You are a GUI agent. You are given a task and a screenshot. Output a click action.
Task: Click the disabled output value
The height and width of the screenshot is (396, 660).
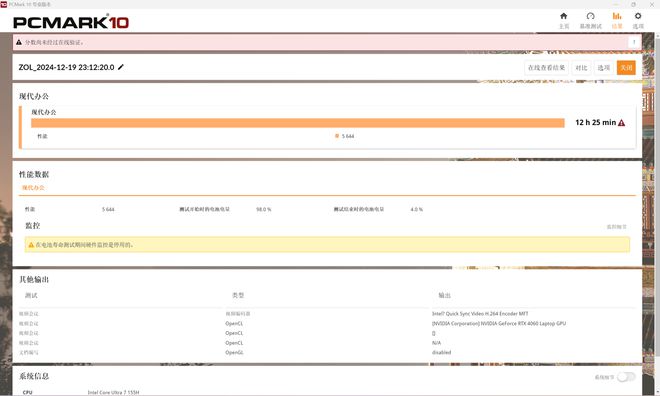[441, 352]
